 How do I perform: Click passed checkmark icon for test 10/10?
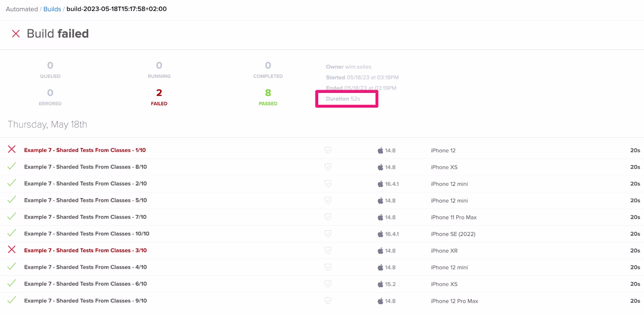point(12,233)
